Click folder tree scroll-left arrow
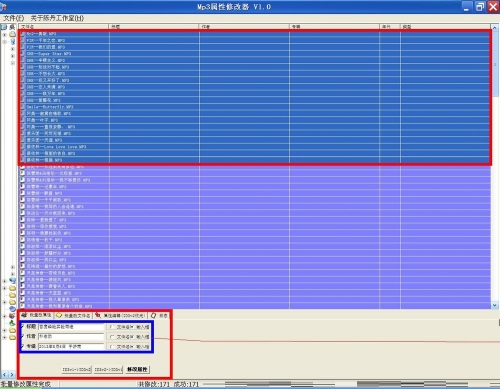The width and height of the screenshot is (500, 389). point(4,375)
